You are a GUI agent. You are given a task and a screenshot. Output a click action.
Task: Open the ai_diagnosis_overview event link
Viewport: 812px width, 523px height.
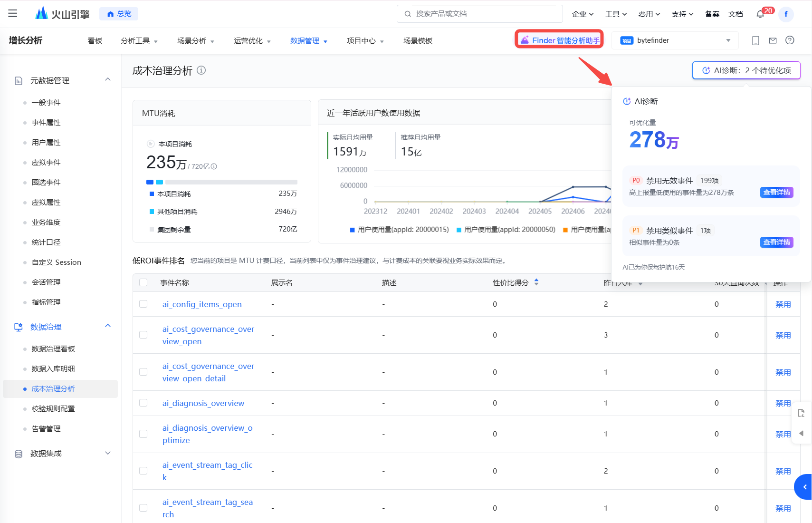tap(203, 403)
